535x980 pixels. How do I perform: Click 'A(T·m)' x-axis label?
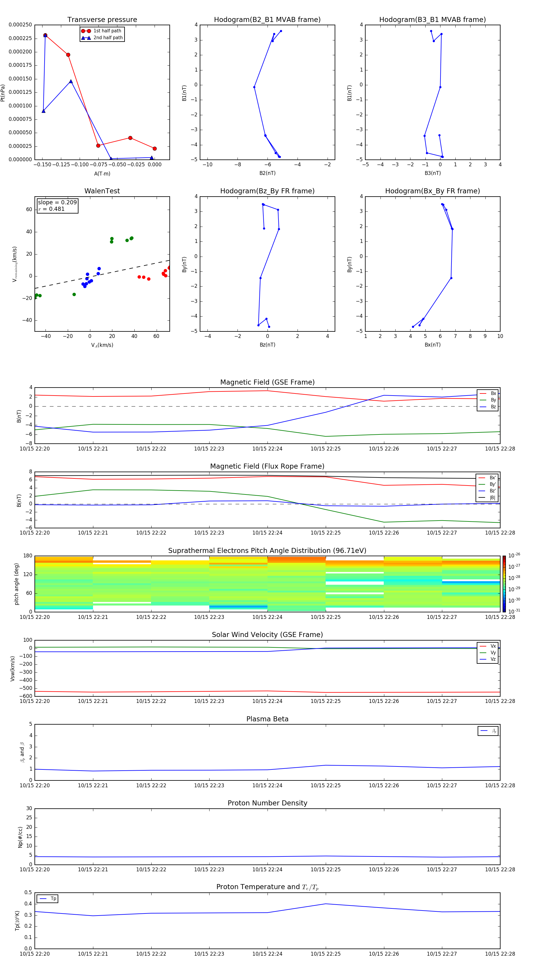click(102, 174)
